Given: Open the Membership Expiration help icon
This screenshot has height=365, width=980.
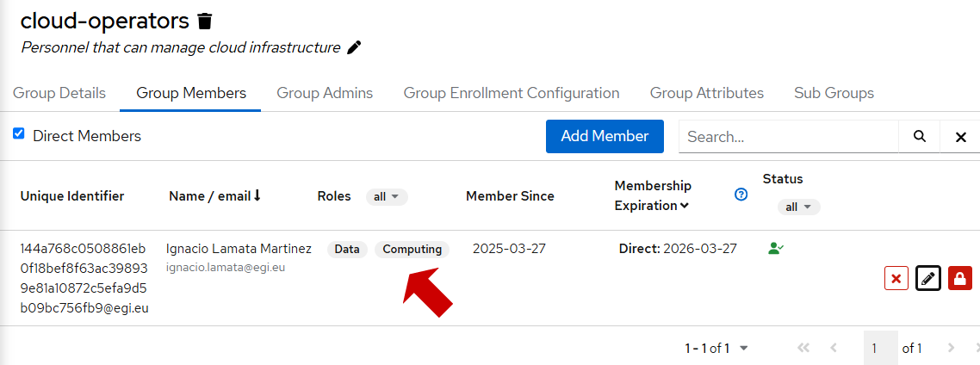Looking at the screenshot, I should (x=741, y=195).
